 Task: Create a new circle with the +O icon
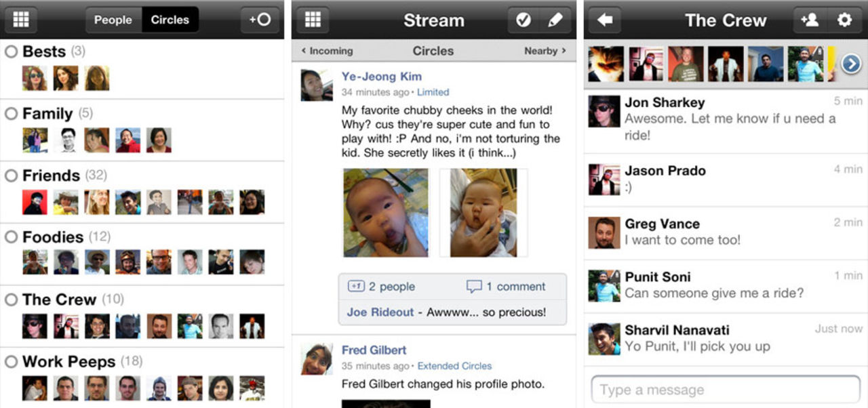(260, 19)
